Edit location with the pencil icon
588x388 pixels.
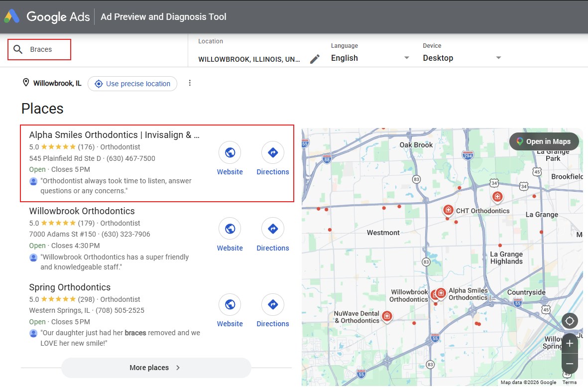pyautogui.click(x=315, y=59)
